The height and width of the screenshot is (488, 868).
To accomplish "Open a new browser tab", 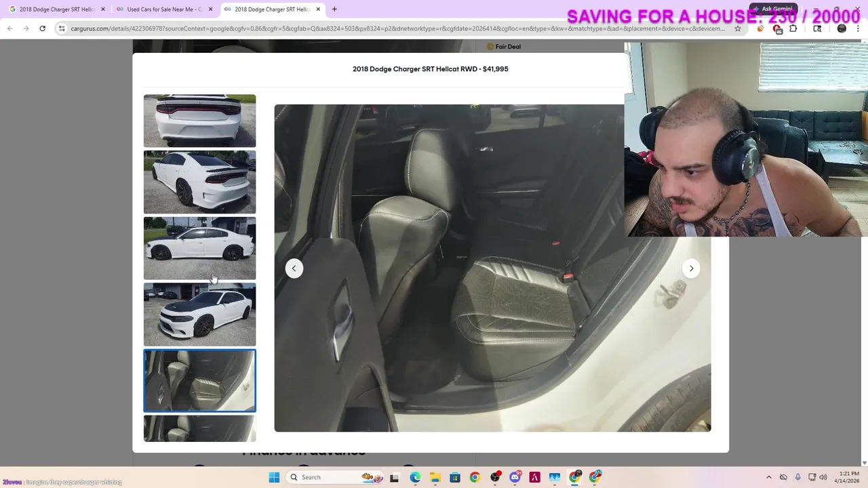I will (x=334, y=9).
